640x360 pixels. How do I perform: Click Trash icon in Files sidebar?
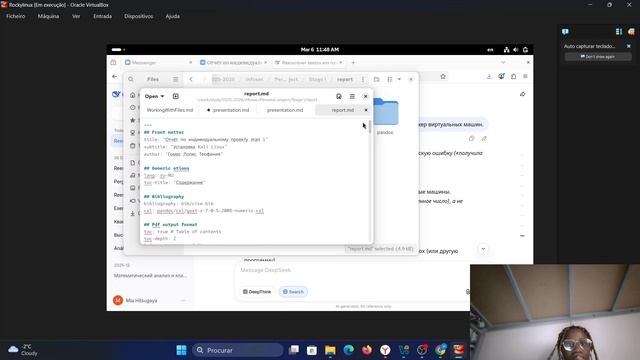[133, 145]
